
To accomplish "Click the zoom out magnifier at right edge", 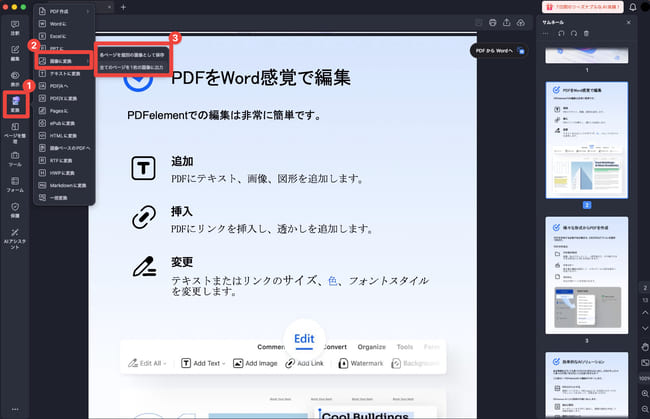I will (645, 409).
